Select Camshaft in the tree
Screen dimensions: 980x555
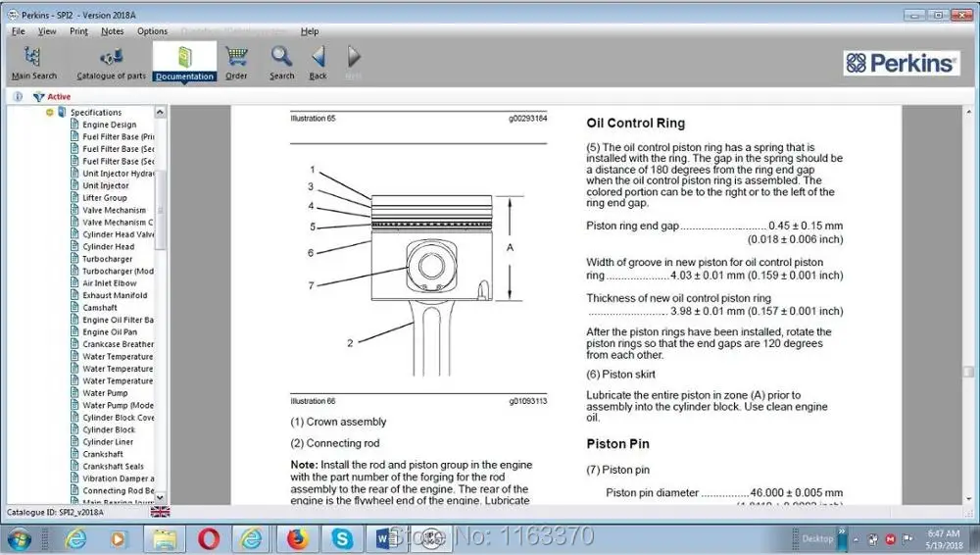tap(100, 307)
